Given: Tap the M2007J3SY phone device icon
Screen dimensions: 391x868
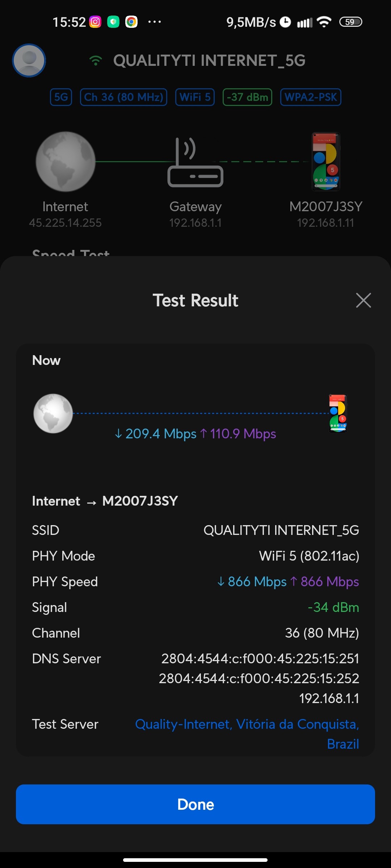Looking at the screenshot, I should click(x=326, y=161).
